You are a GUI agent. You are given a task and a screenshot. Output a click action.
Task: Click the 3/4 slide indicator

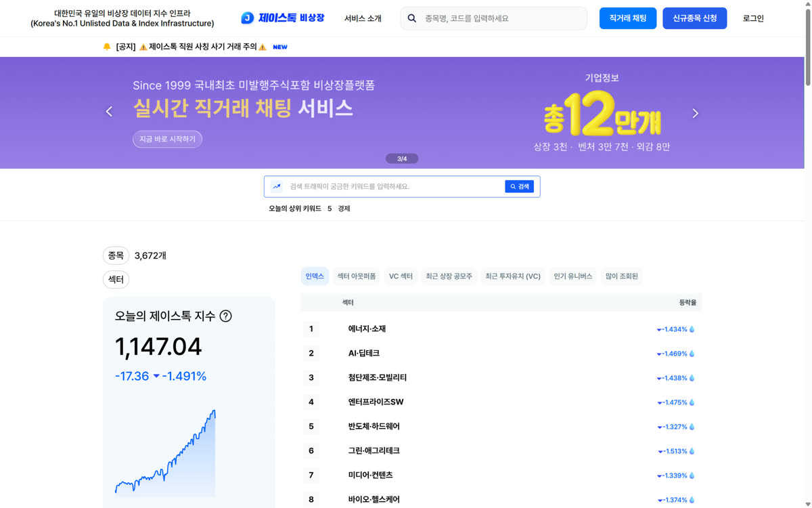[x=402, y=158]
